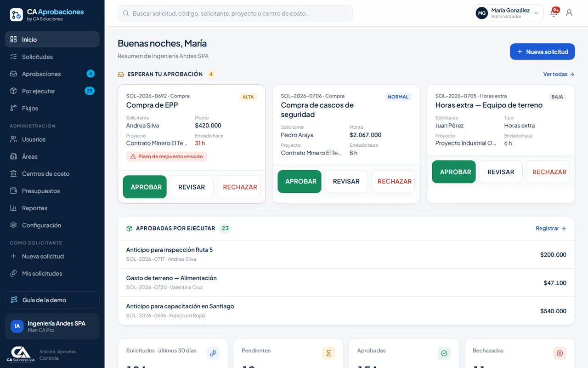Image resolution: width=588 pixels, height=368 pixels.
Task: Click the Pendientes hourglass icon
Action: pos(328,353)
